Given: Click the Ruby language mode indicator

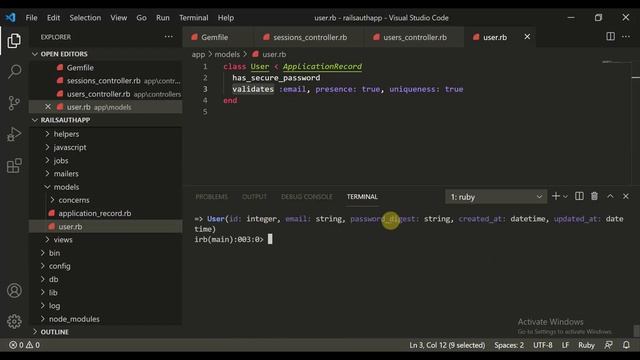Looking at the screenshot, I should tap(586, 345).
